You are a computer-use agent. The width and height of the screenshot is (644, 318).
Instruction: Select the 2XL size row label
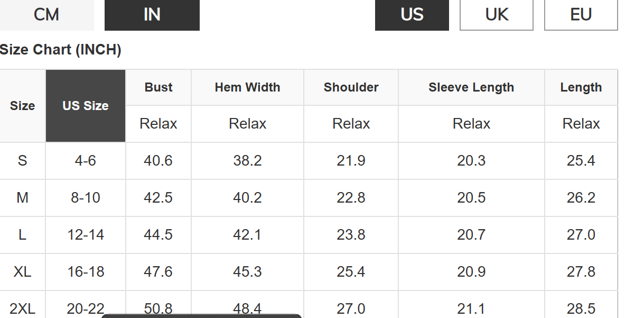[22, 308]
